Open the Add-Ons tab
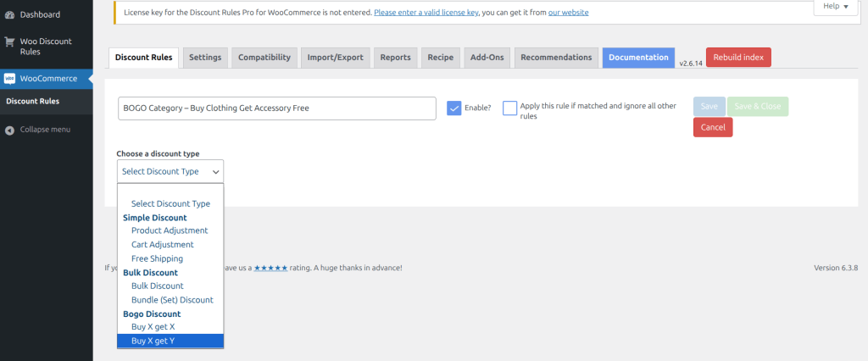The width and height of the screenshot is (868, 361). pos(487,58)
